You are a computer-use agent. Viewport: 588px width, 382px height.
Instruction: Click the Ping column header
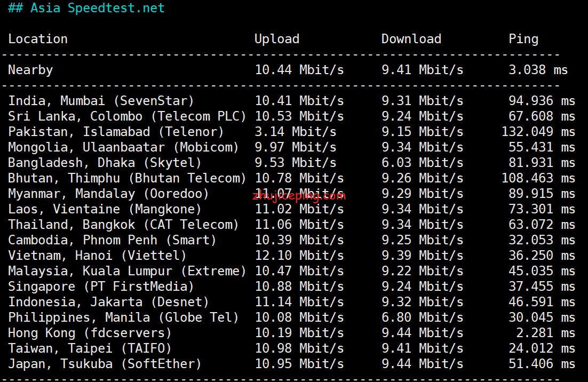(523, 39)
